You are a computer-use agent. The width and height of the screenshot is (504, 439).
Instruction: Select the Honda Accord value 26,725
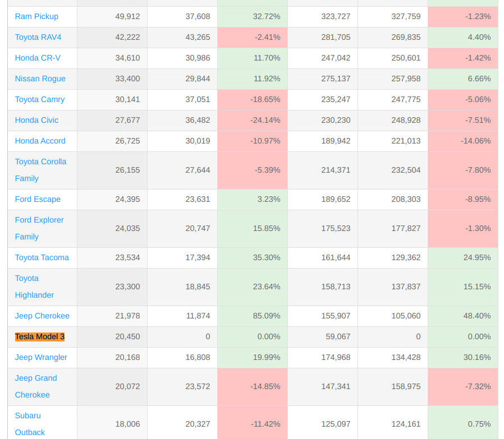pos(112,141)
